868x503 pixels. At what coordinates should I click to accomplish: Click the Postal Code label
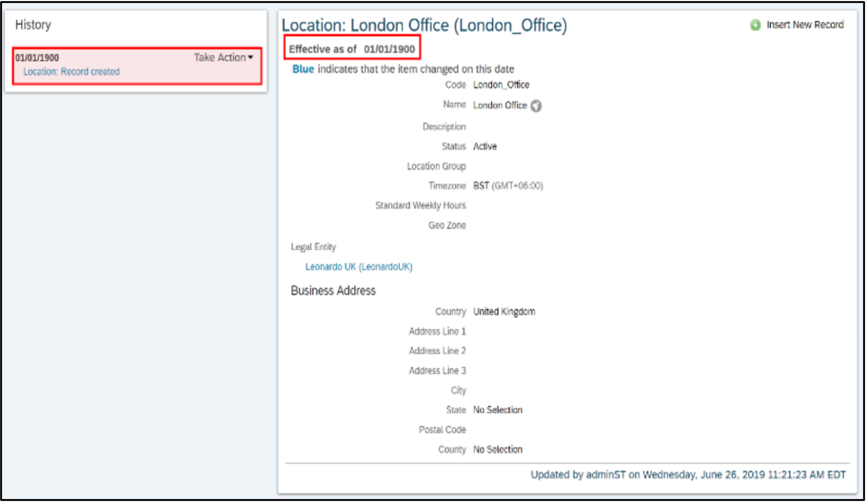click(443, 430)
